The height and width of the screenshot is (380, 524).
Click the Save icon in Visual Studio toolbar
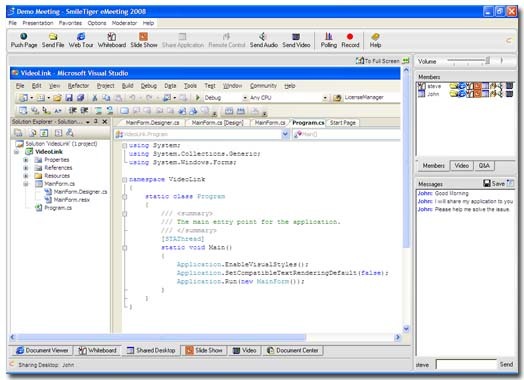(69, 98)
